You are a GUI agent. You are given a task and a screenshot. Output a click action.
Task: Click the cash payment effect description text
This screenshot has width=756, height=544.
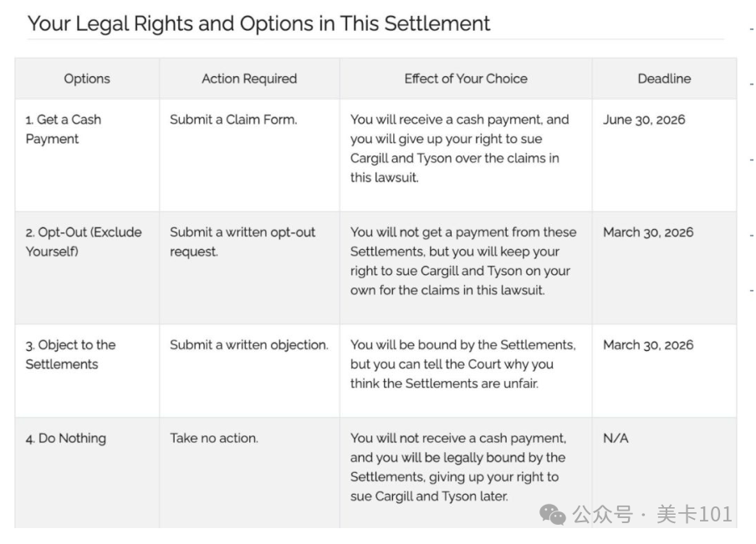(459, 149)
